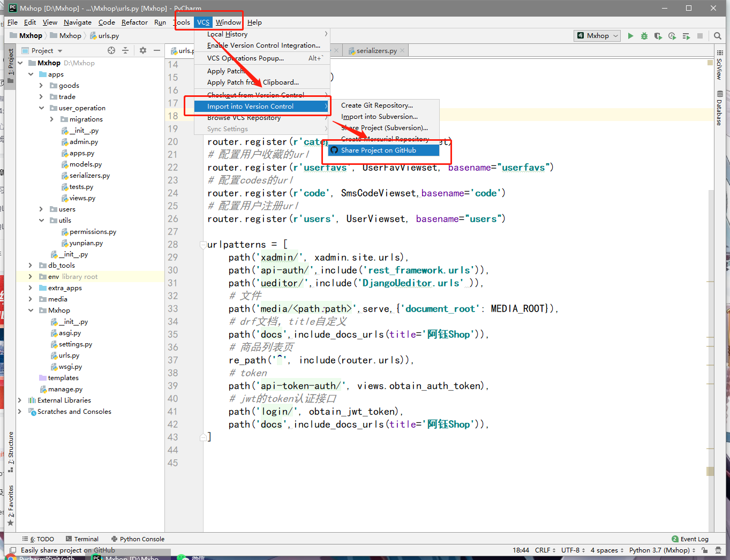This screenshot has width=730, height=560.
Task: Open the Local History submenu
Action: tap(262, 34)
